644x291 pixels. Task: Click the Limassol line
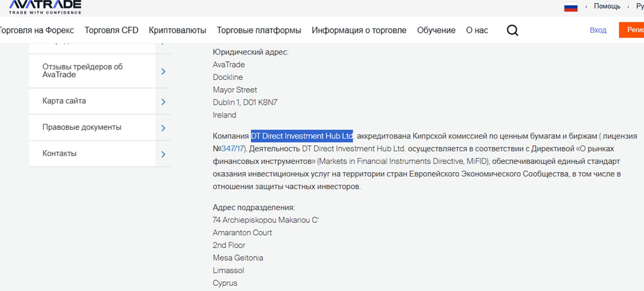[x=229, y=270]
